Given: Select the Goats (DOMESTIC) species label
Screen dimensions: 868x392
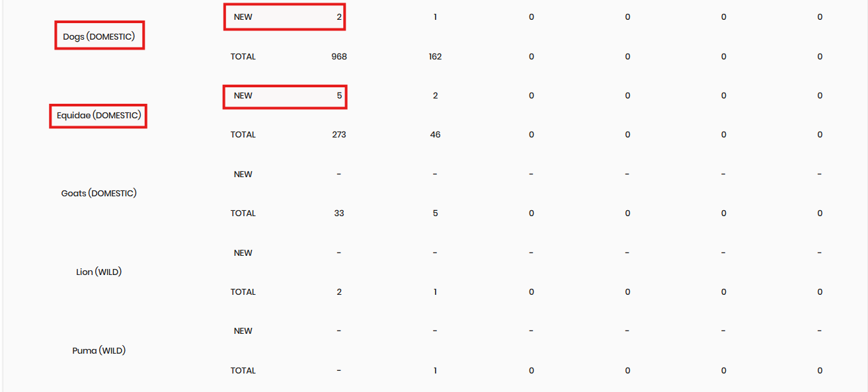Looking at the screenshot, I should (99, 194).
